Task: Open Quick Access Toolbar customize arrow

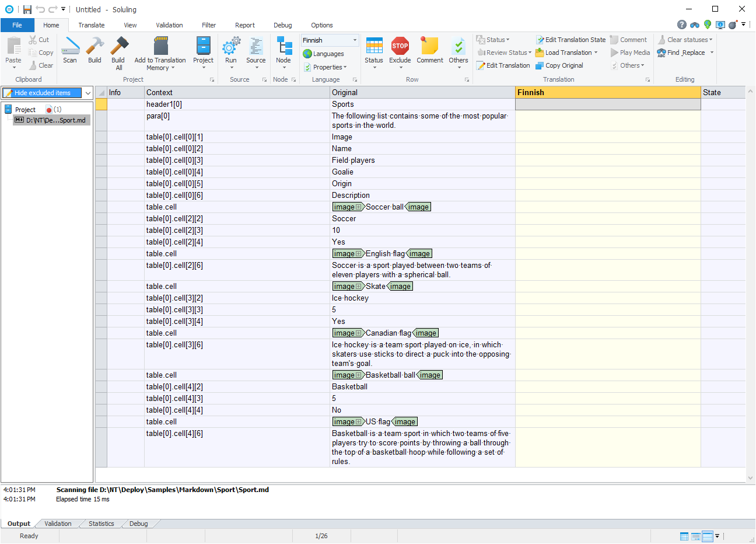Action: click(x=63, y=9)
